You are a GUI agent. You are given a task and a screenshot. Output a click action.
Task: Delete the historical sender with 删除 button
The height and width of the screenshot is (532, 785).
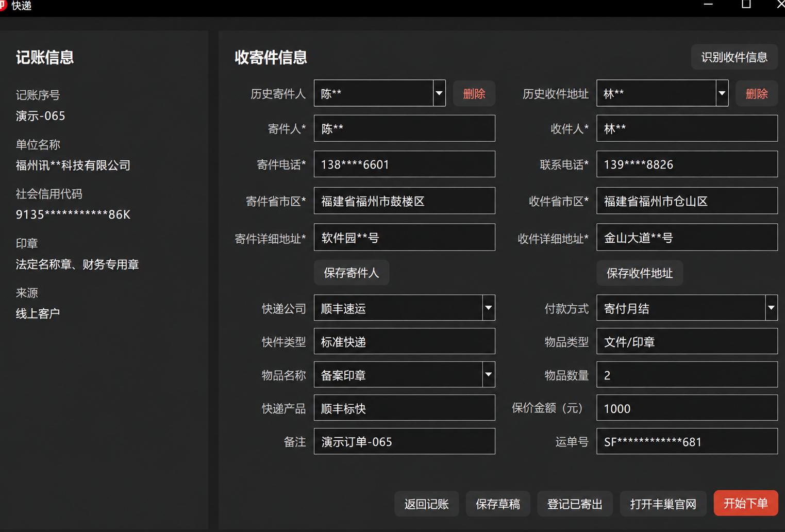coord(474,93)
